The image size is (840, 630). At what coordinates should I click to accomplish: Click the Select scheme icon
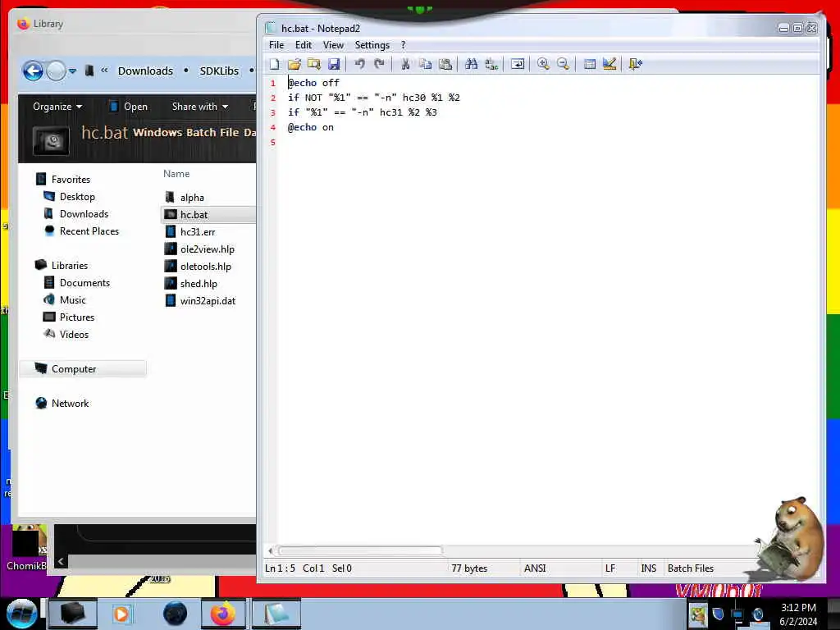point(589,64)
